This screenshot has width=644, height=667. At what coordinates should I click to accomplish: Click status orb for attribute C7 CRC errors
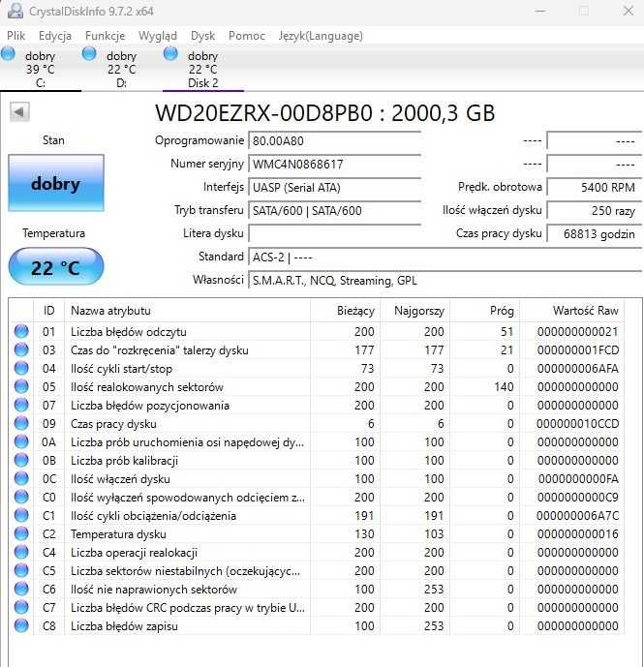[21, 607]
